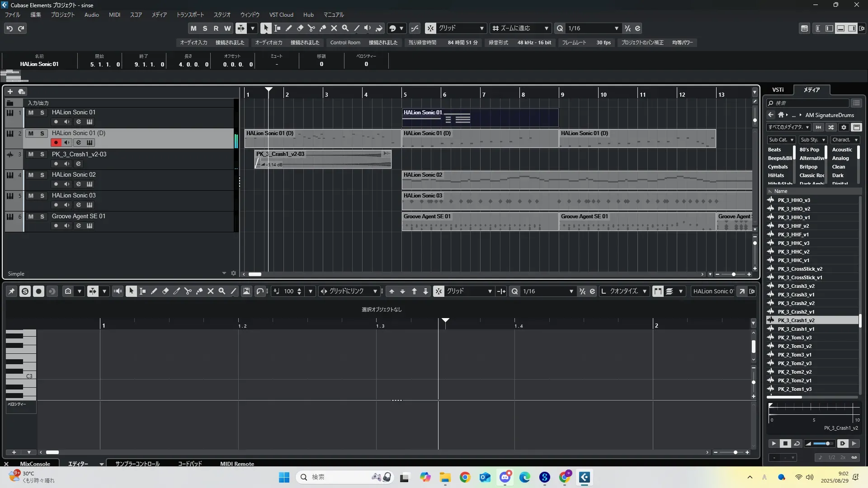Click the Undo arrow icon

pyautogui.click(x=9, y=28)
